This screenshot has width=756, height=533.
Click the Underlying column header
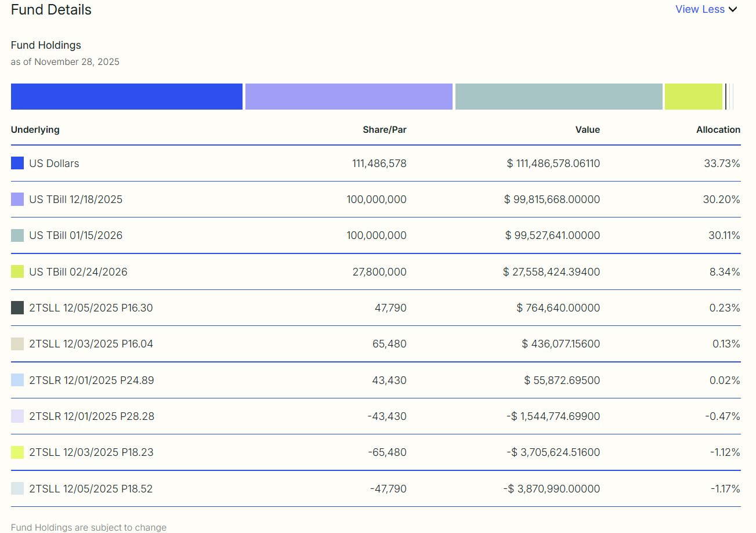pyautogui.click(x=35, y=130)
